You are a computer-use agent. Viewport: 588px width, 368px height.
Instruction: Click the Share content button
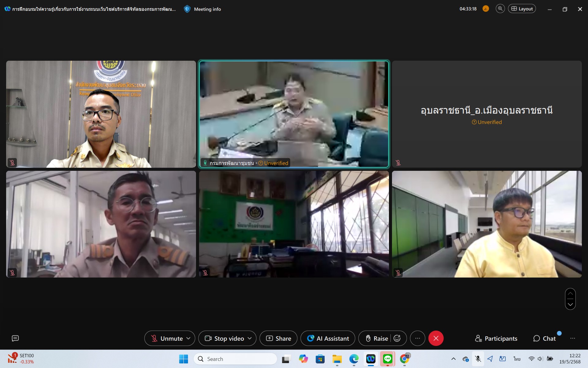[278, 338]
